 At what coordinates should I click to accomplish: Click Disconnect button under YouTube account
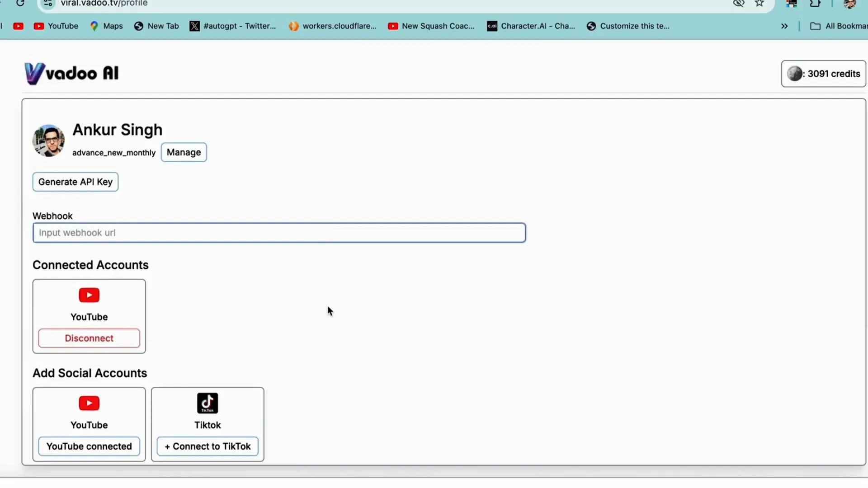coord(89,338)
